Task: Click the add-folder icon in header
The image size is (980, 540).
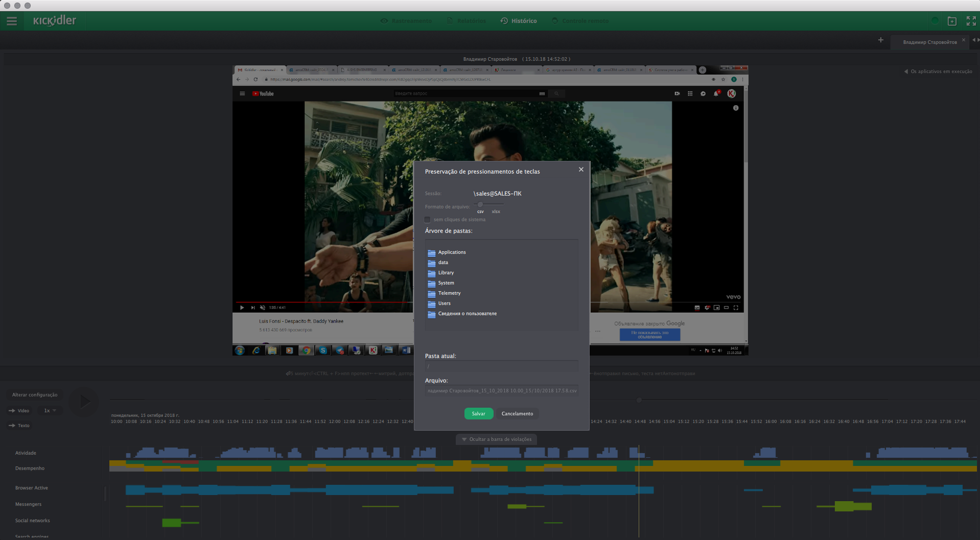Action: tap(952, 21)
